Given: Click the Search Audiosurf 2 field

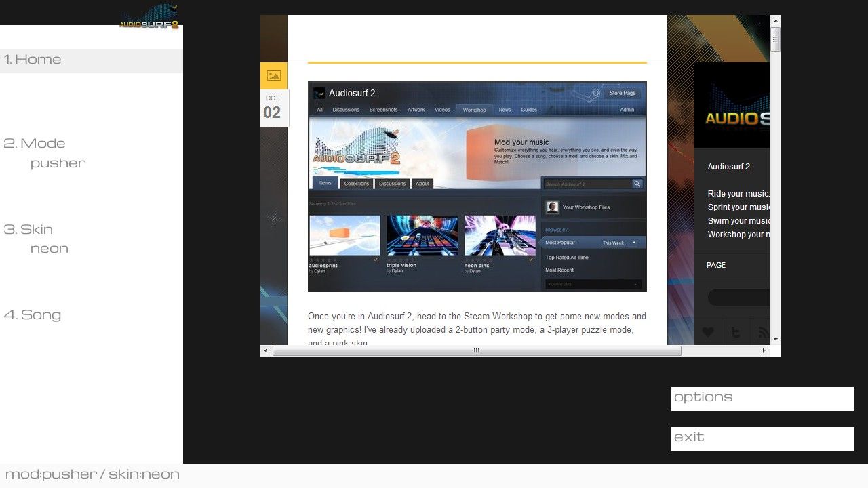Looking at the screenshot, I should [588, 184].
